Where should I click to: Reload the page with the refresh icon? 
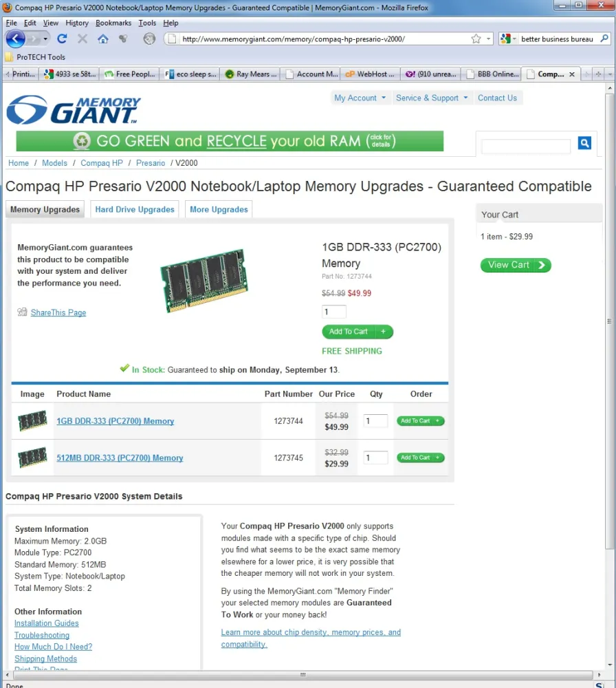pos(62,39)
